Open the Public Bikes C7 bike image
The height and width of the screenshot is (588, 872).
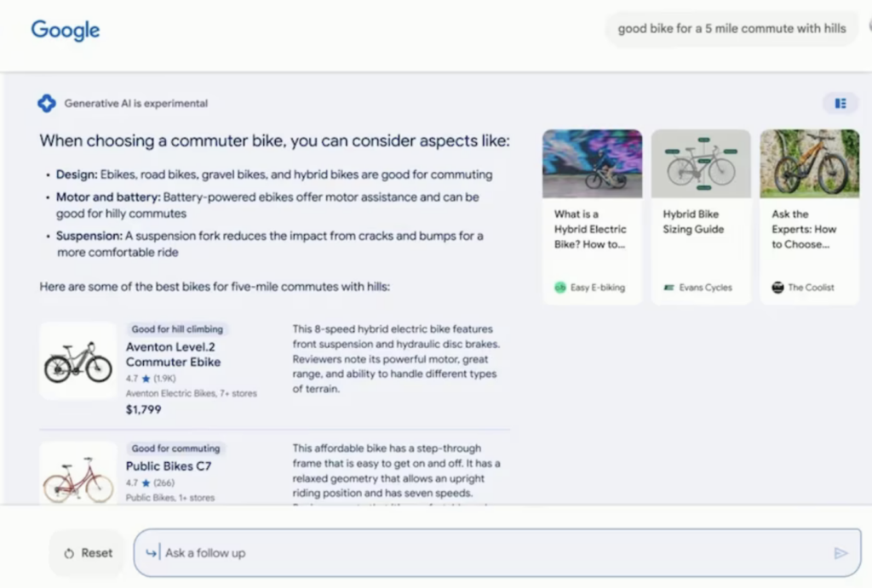77,473
